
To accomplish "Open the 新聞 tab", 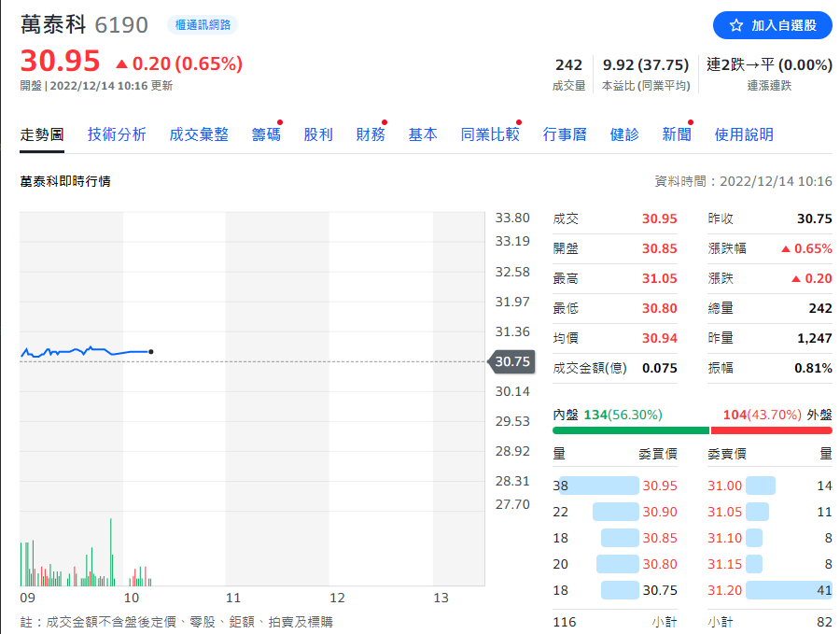I will (677, 134).
